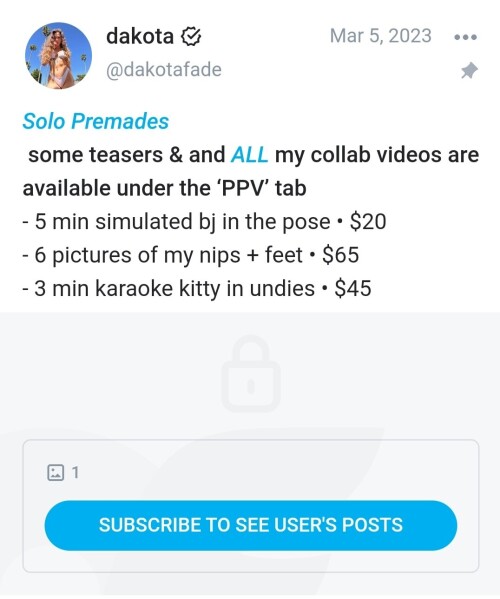Open the dakota display name link

(x=140, y=37)
